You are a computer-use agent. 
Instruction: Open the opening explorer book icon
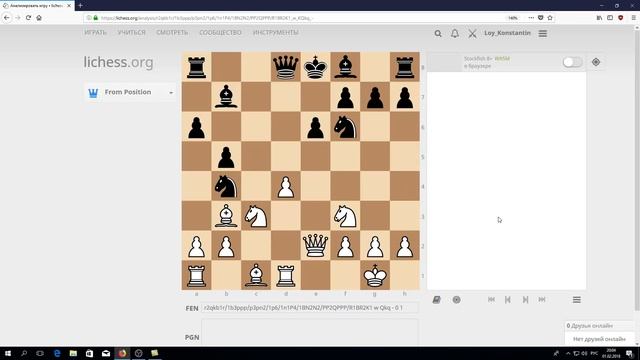point(436,300)
